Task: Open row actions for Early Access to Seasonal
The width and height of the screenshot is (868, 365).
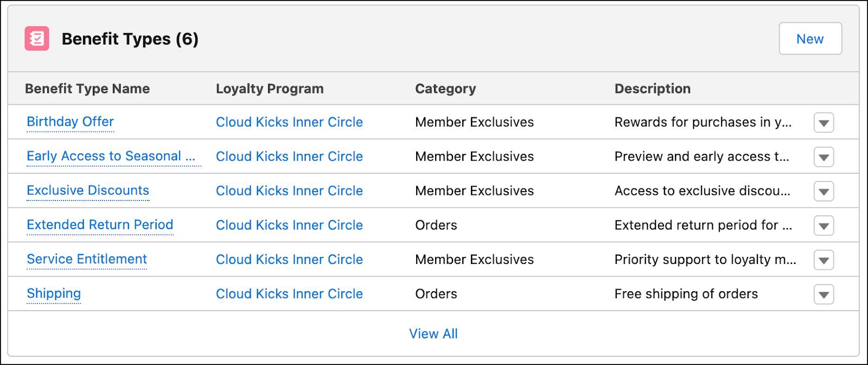Action: 824,157
